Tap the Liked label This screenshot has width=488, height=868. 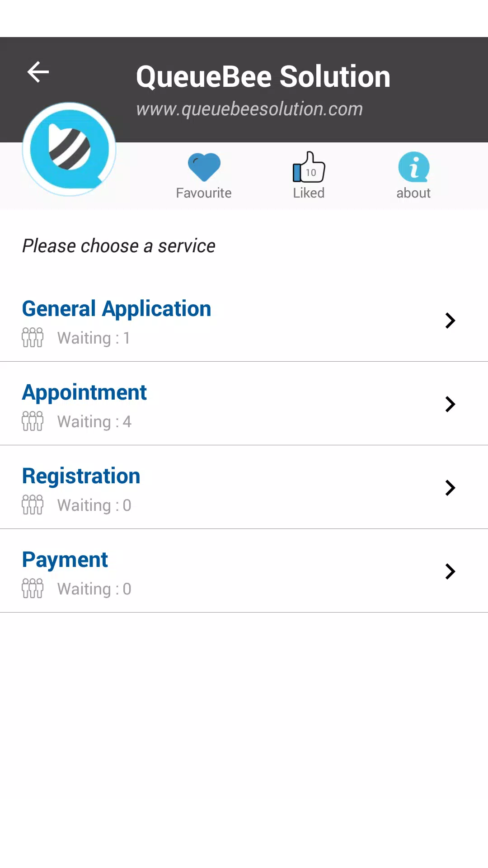pos(309,193)
